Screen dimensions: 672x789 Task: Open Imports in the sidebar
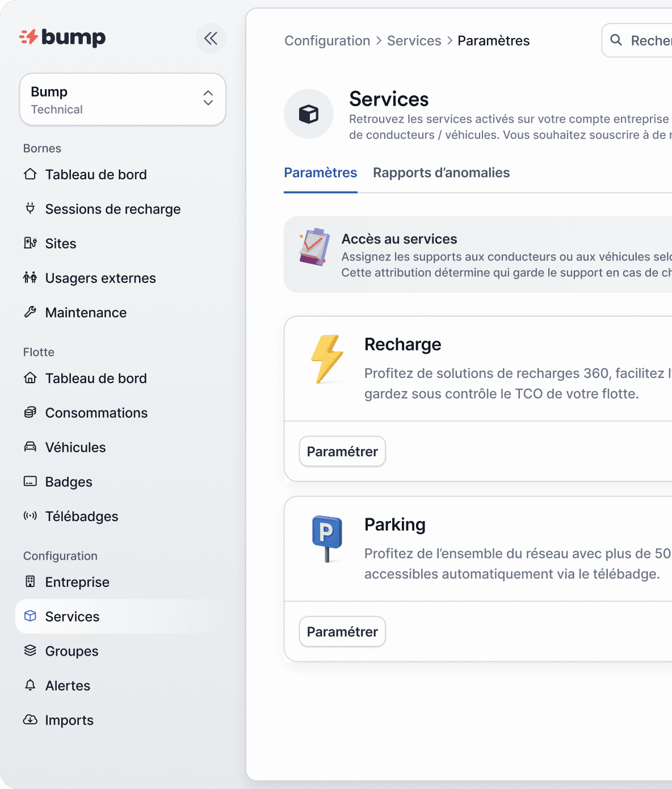coord(69,720)
